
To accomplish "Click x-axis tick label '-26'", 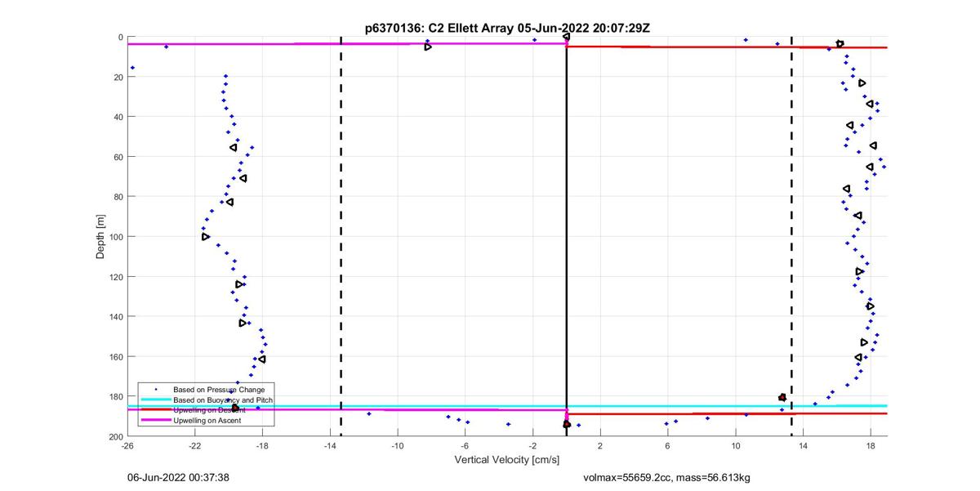I will pyautogui.click(x=127, y=446).
